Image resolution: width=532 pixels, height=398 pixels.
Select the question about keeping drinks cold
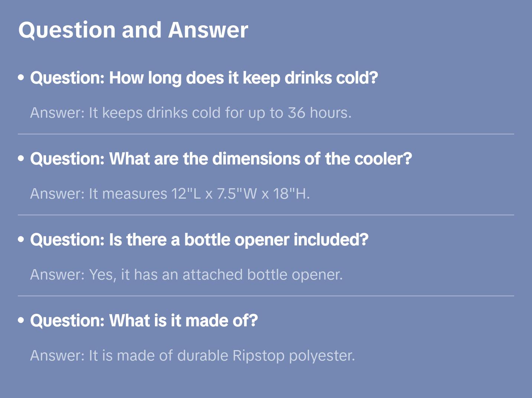204,78
